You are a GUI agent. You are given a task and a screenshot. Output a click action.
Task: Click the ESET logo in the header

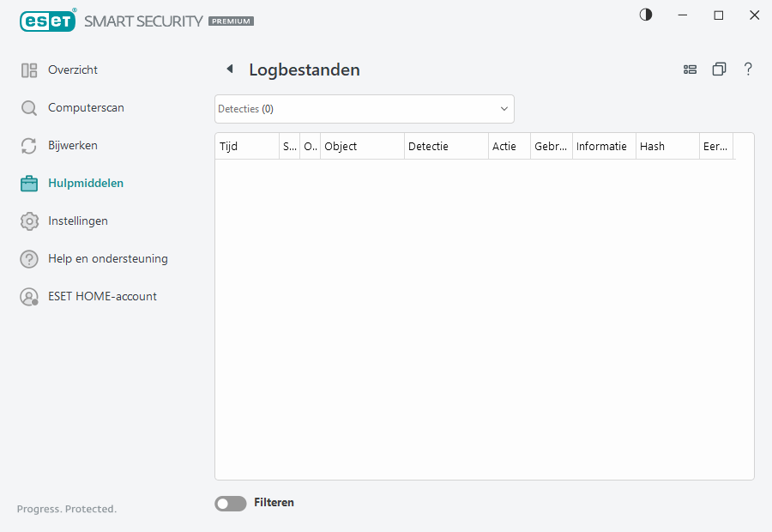pos(47,21)
